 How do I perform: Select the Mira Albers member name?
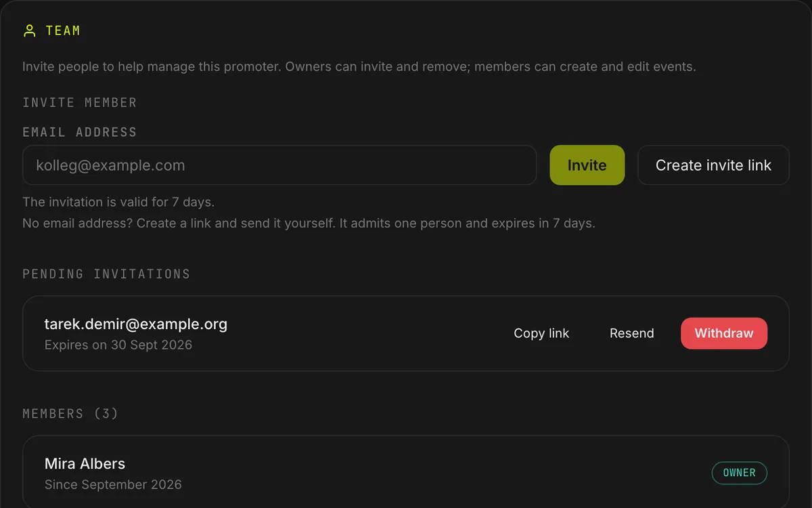85,464
